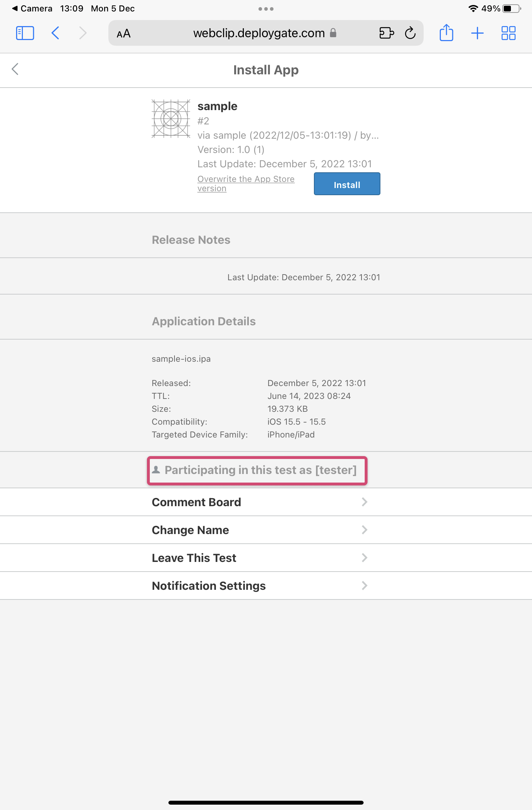Reload the page with refresh icon
Viewport: 532px width, 810px height.
410,33
